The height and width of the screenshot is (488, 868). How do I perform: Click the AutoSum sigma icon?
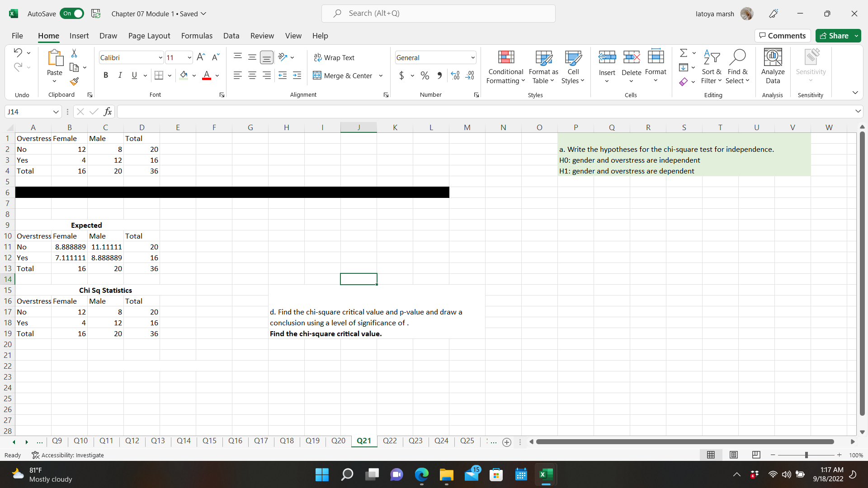coord(684,53)
